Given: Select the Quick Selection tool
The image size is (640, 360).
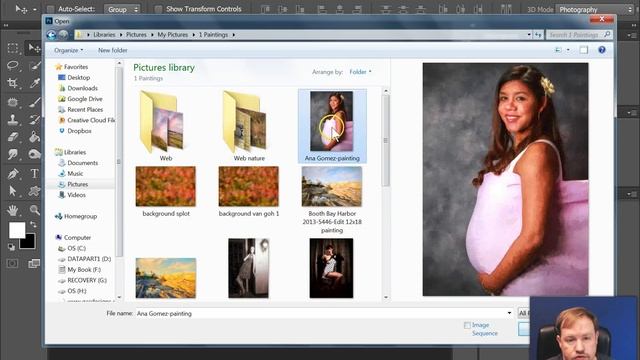Looking at the screenshot, I should pos(34,66).
